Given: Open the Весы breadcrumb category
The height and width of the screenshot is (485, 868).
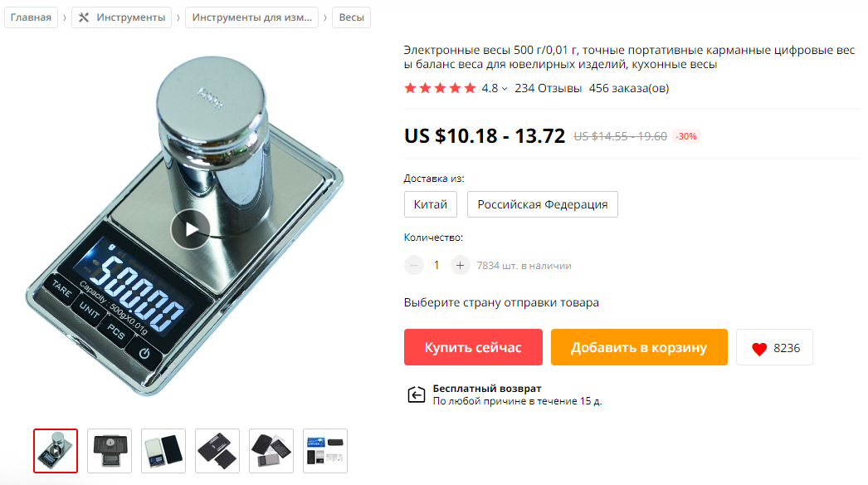Looking at the screenshot, I should 352,17.
